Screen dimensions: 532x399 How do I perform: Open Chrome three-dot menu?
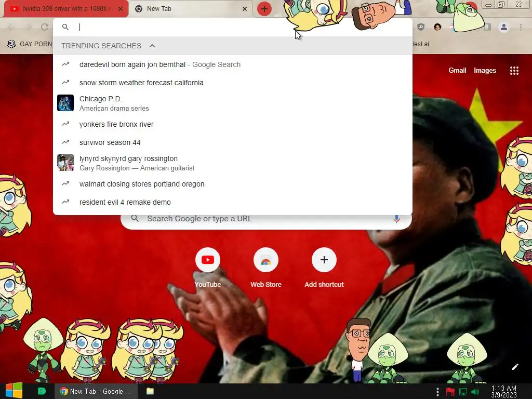pos(521,27)
